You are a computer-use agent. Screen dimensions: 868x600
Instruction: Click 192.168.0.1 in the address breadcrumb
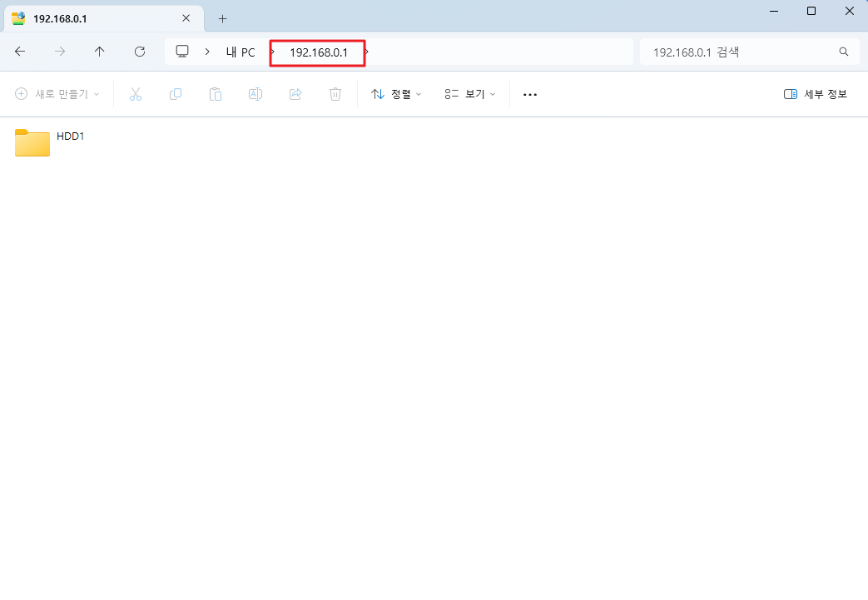[317, 52]
